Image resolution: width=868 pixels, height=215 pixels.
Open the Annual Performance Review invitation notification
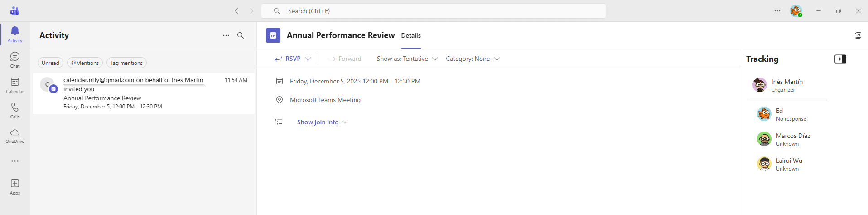coord(143,93)
